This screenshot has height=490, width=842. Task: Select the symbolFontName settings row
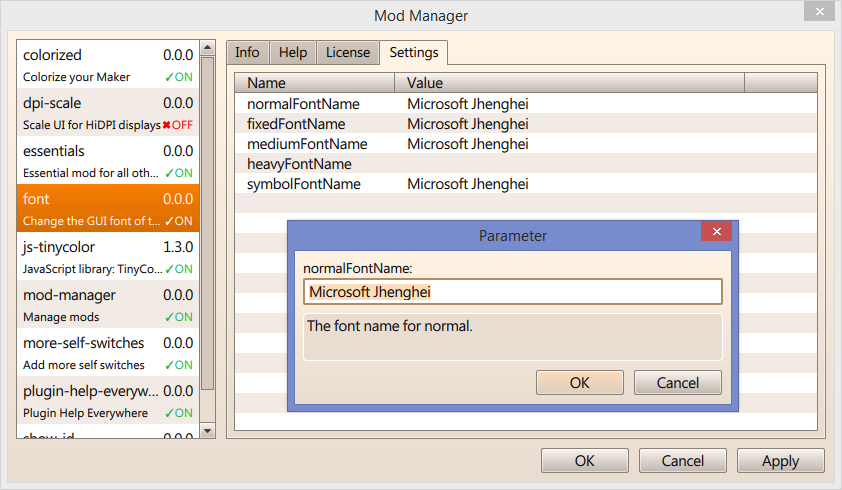point(526,184)
